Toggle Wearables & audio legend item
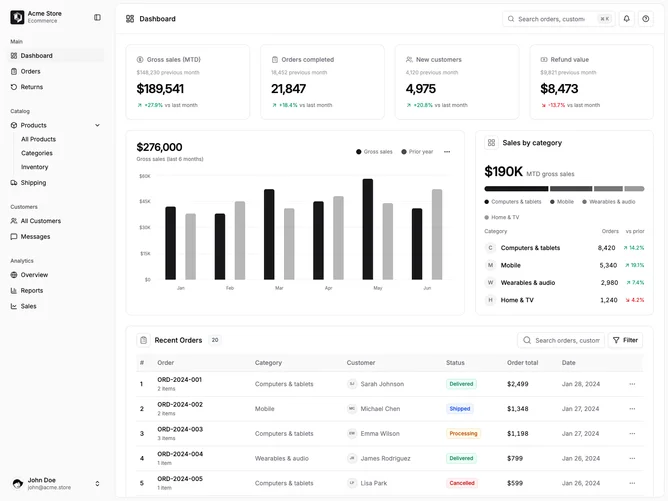668x501 pixels. coord(609,202)
